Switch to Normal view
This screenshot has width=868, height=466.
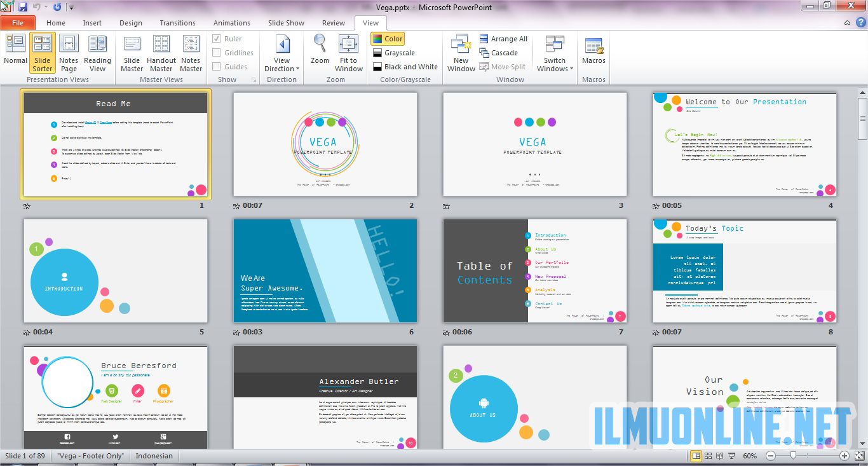[x=15, y=52]
